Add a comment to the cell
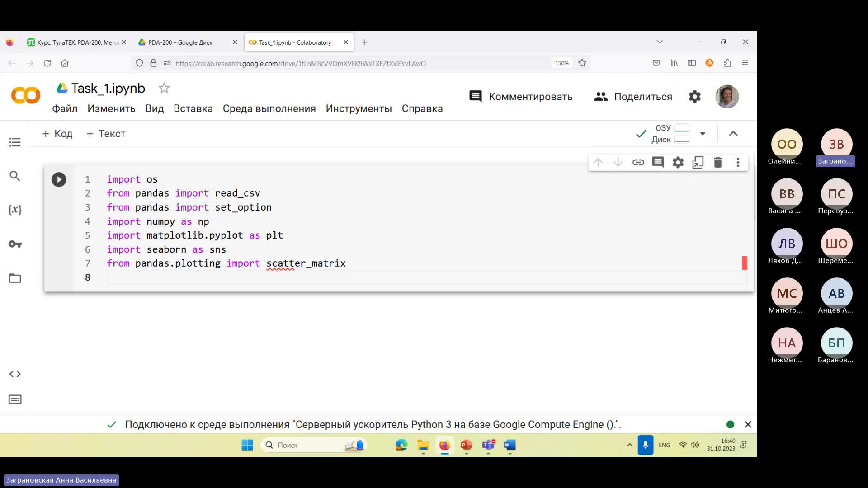This screenshot has width=868, height=488. pos(658,162)
